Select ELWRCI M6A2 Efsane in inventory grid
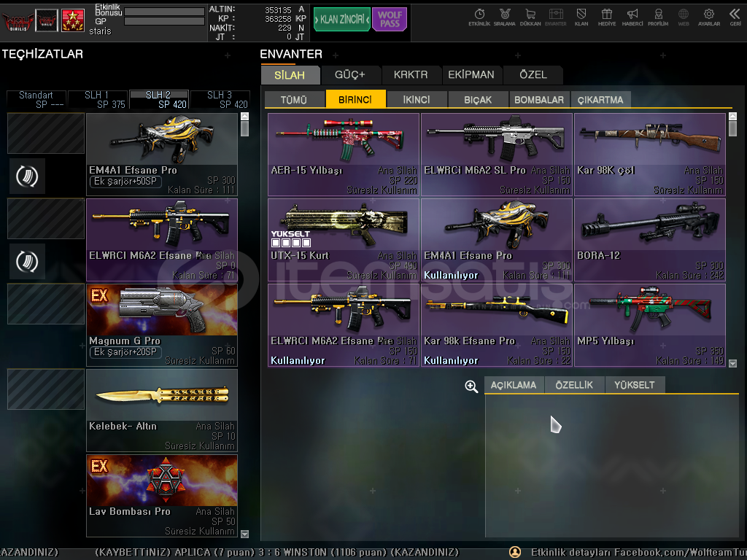747x560 pixels. (x=344, y=325)
